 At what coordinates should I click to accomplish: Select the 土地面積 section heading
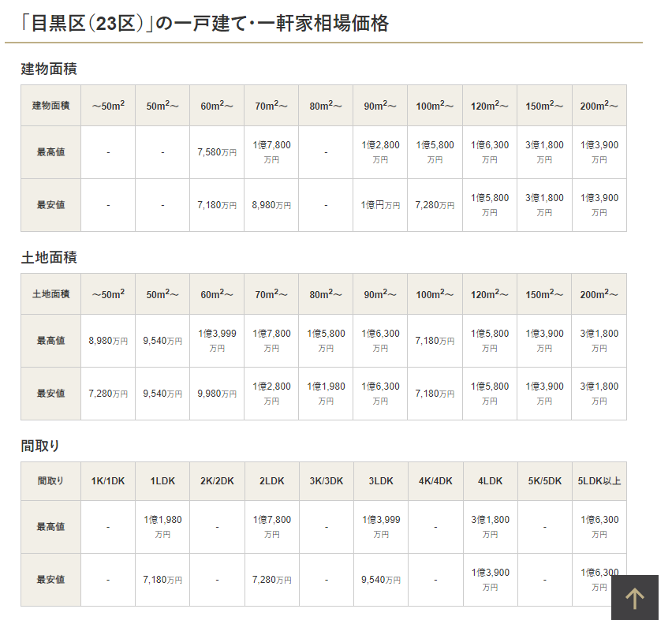(49, 257)
